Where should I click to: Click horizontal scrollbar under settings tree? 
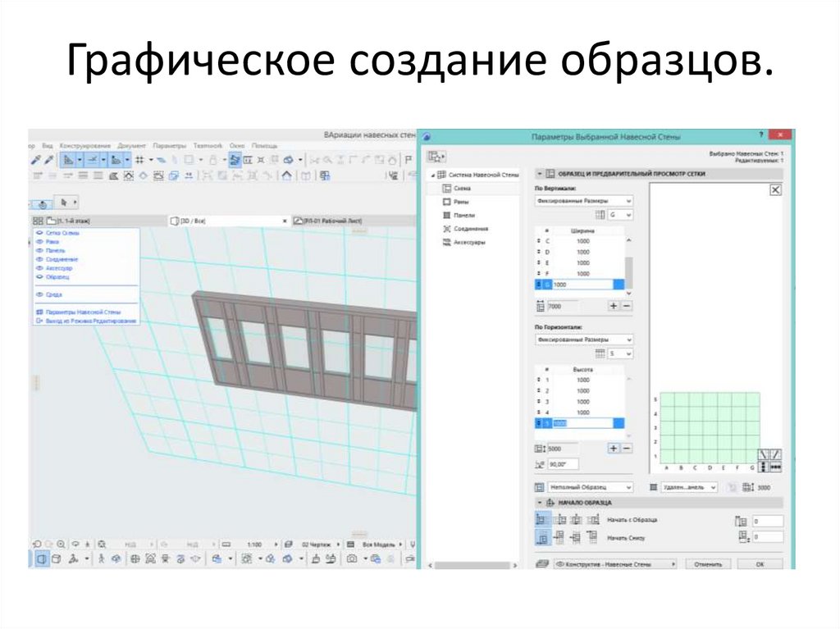[473, 565]
